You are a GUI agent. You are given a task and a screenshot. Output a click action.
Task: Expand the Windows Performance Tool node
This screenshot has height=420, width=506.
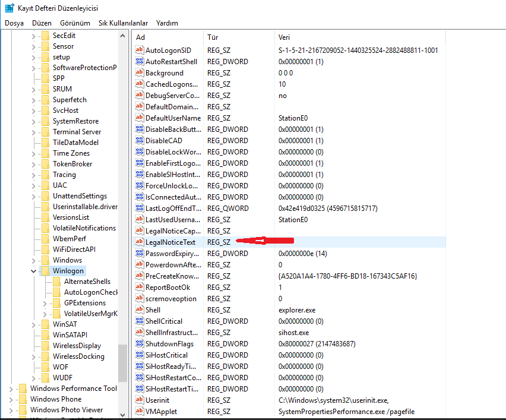pyautogui.click(x=11, y=389)
